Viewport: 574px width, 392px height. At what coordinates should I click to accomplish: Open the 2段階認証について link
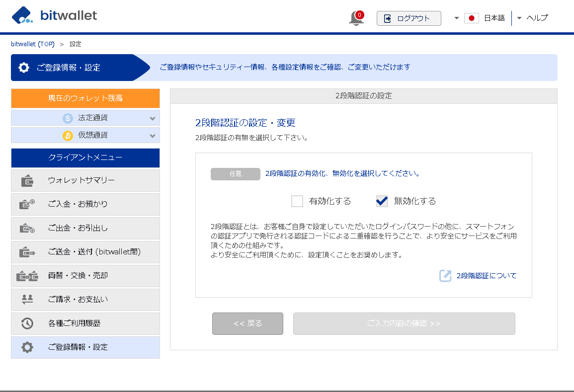[x=486, y=276]
